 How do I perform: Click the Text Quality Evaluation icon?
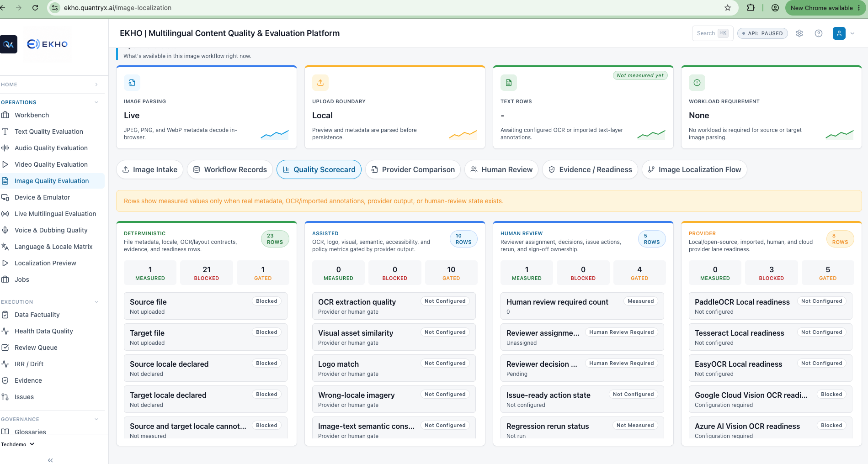point(5,132)
